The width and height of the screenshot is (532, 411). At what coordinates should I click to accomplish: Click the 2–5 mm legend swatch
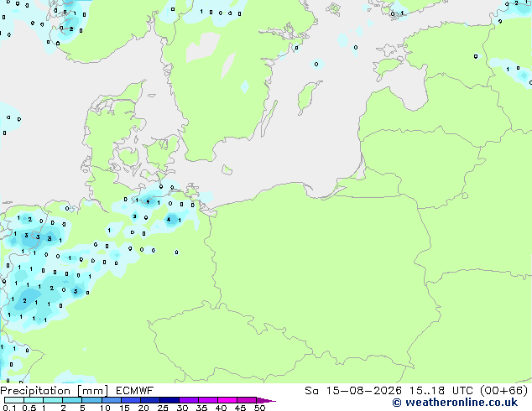72,400
